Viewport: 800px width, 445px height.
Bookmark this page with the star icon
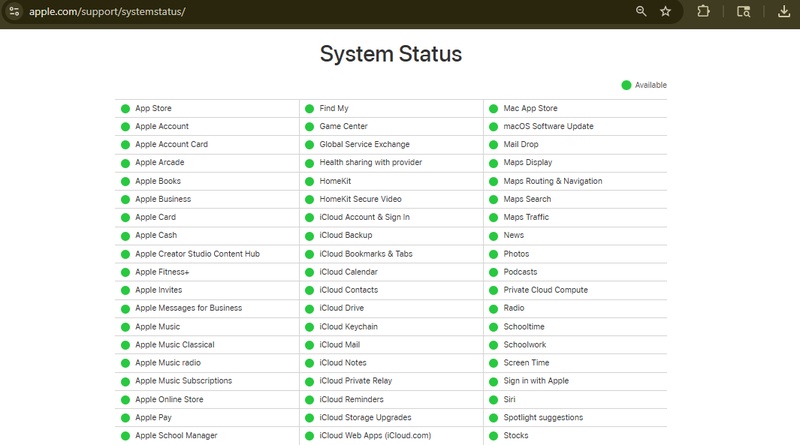click(x=665, y=11)
